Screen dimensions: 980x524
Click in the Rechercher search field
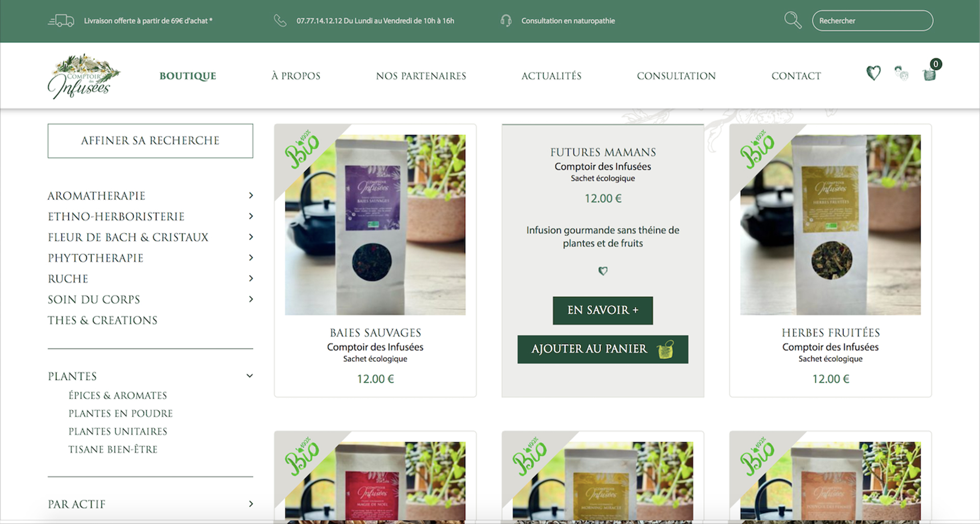click(x=872, y=20)
